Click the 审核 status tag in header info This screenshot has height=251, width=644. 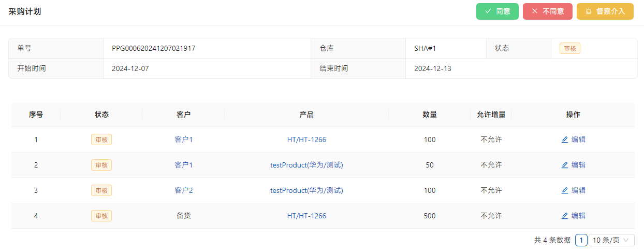[x=569, y=48]
